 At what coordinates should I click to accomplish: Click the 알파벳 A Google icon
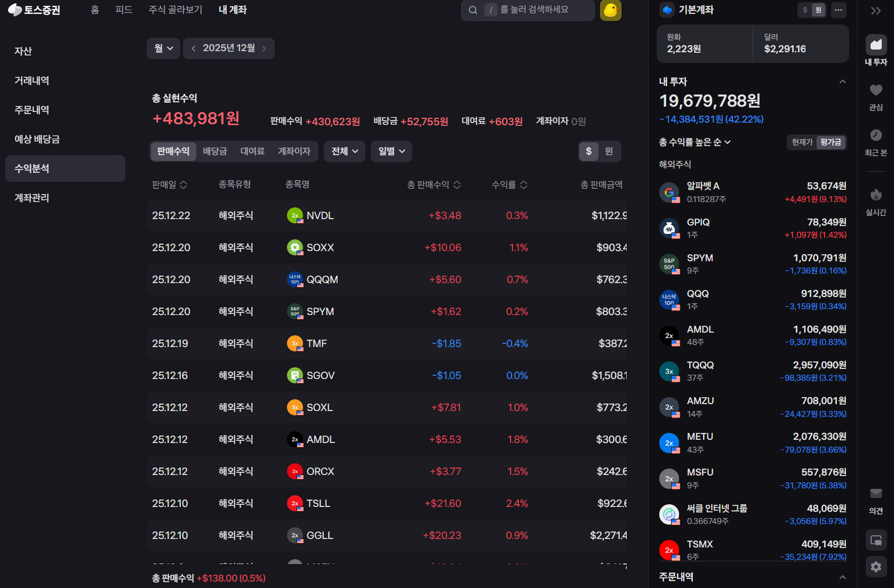pos(669,192)
